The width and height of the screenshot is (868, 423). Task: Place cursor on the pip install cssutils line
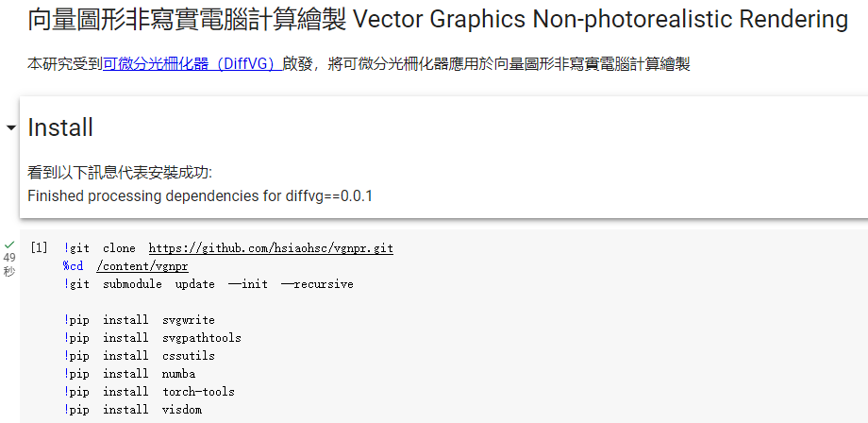(139, 355)
